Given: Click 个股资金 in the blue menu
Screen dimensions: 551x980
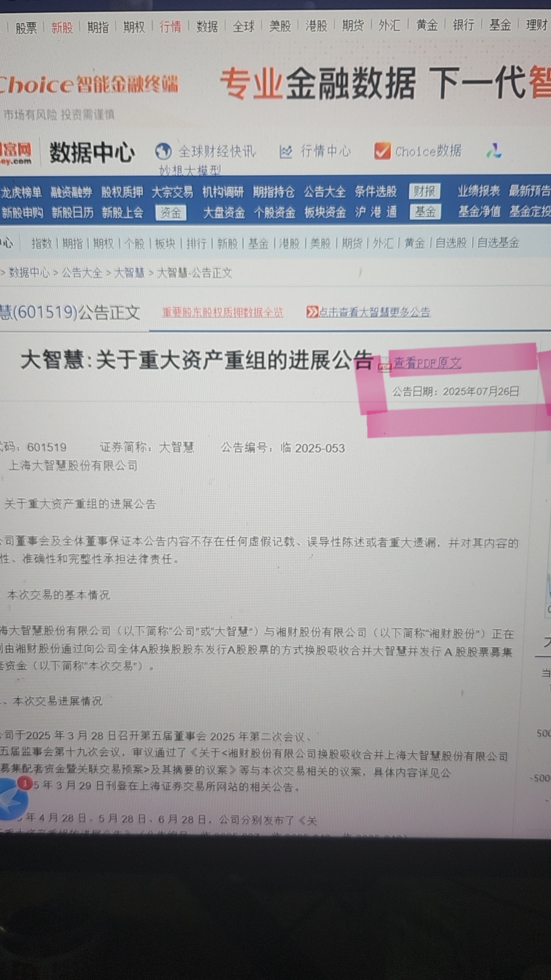Looking at the screenshot, I should [274, 212].
